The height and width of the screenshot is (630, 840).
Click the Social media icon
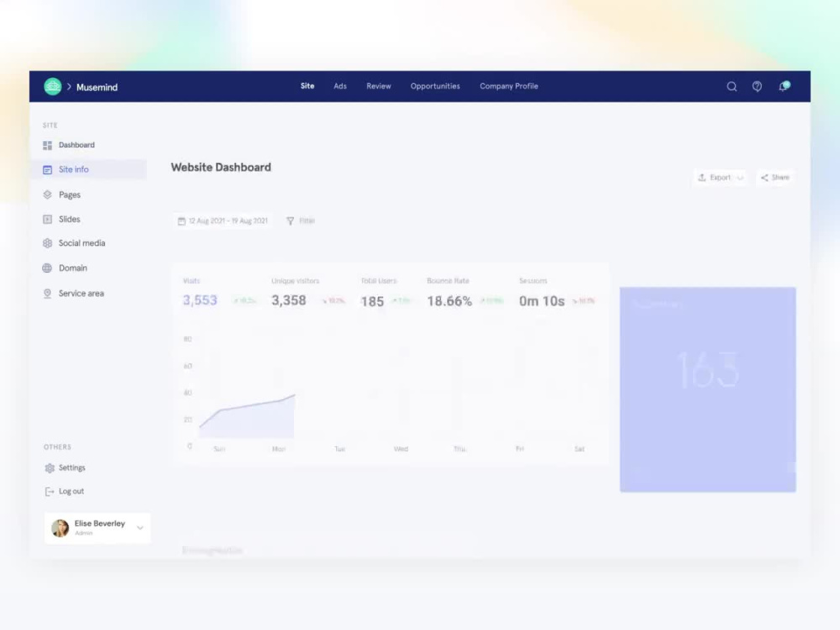47,244
